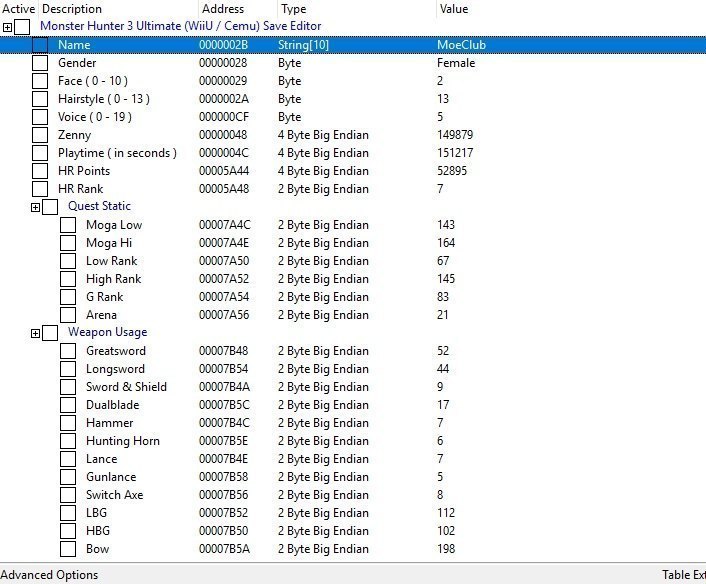Viewport: 706px width, 584px height.
Task: Select the Zenny value 149879
Action: (455, 135)
